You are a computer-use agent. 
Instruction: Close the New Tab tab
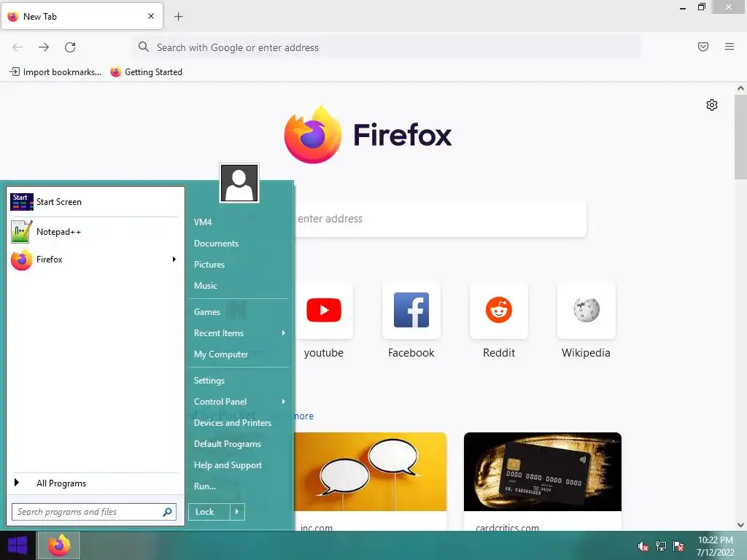pyautogui.click(x=151, y=16)
